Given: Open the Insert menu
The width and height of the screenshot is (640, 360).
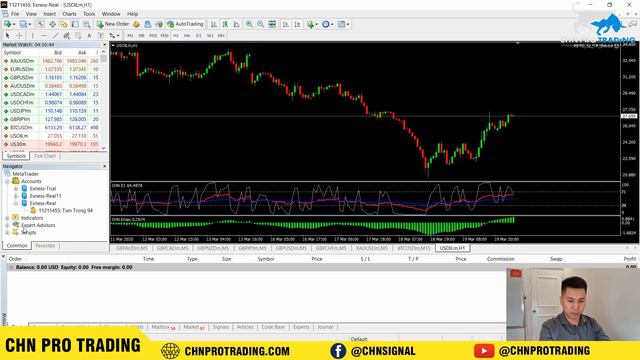Looking at the screenshot, I should (x=49, y=14).
